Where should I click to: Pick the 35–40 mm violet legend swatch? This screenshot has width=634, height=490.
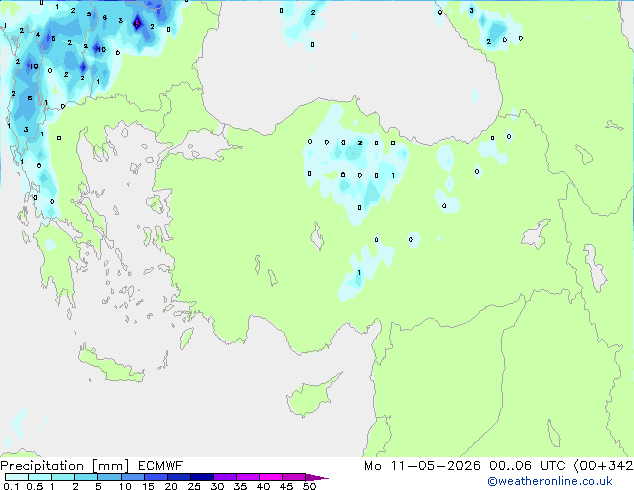click(247, 477)
